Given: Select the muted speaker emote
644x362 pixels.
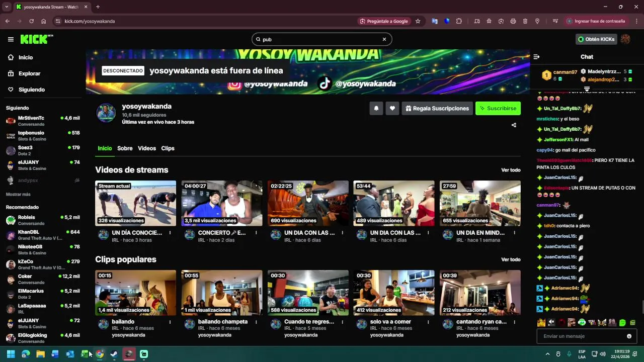Looking at the screenshot, I should pos(551,322).
